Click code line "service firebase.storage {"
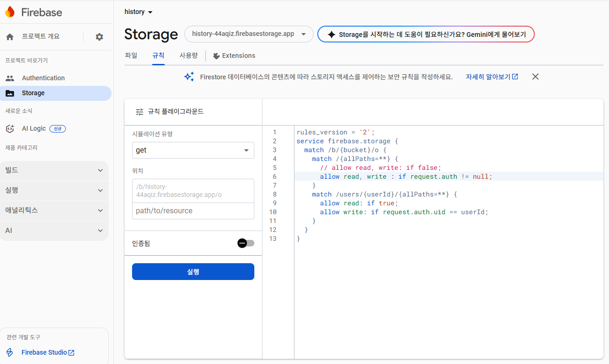The width and height of the screenshot is (609, 364). (x=347, y=141)
